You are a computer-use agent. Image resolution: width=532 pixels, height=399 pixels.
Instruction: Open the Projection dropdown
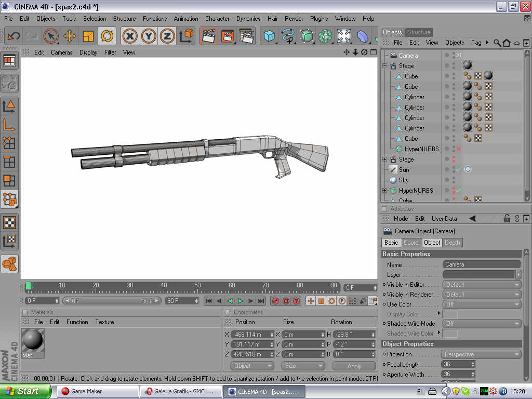[482, 354]
